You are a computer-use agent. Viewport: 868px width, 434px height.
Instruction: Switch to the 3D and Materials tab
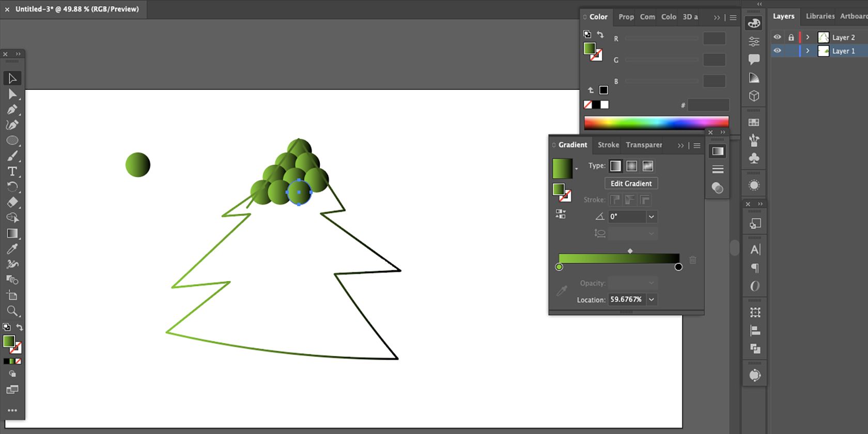(690, 17)
